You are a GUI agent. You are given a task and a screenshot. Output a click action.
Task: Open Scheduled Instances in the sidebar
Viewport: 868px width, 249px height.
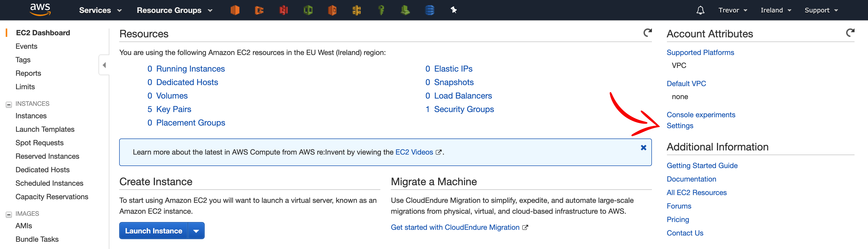tap(49, 183)
